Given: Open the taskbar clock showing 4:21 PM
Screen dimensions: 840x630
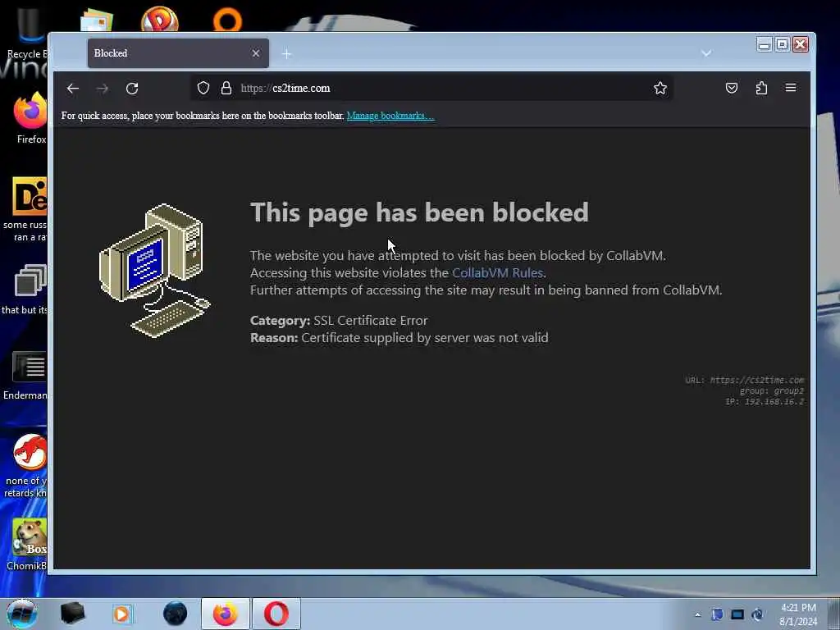Looking at the screenshot, I should tap(798, 614).
